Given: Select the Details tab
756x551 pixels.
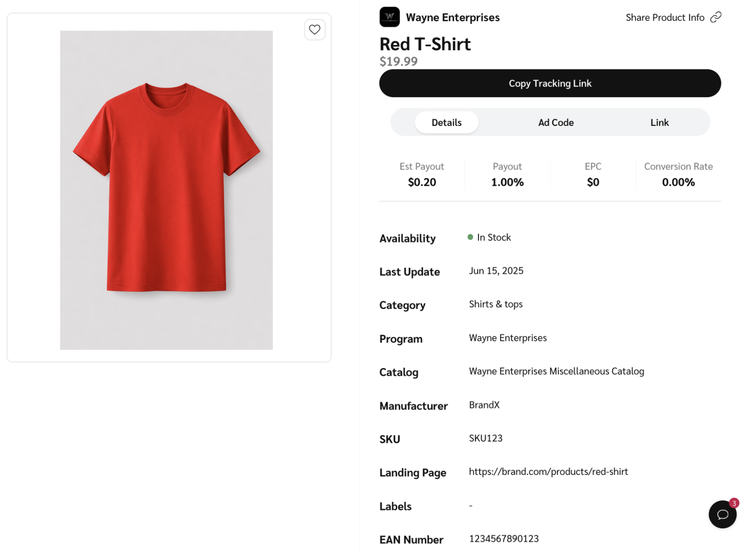Looking at the screenshot, I should 446,122.
